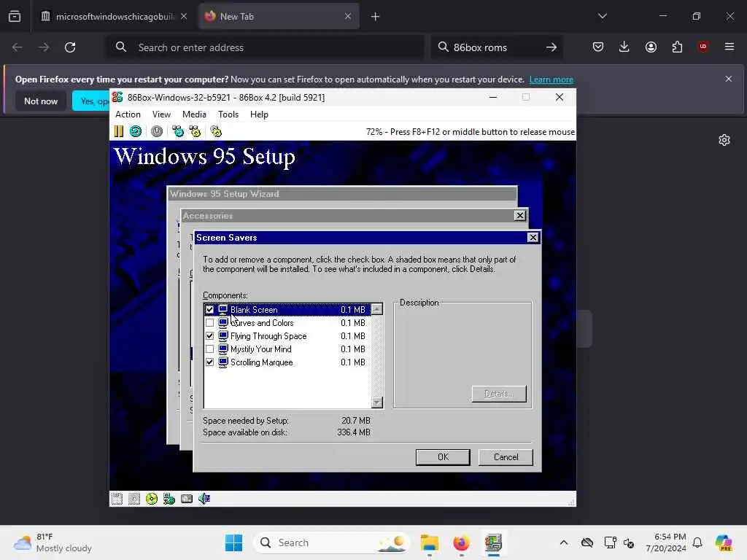747x560 pixels.
Task: Click the Details button in Description
Action: coord(499,394)
